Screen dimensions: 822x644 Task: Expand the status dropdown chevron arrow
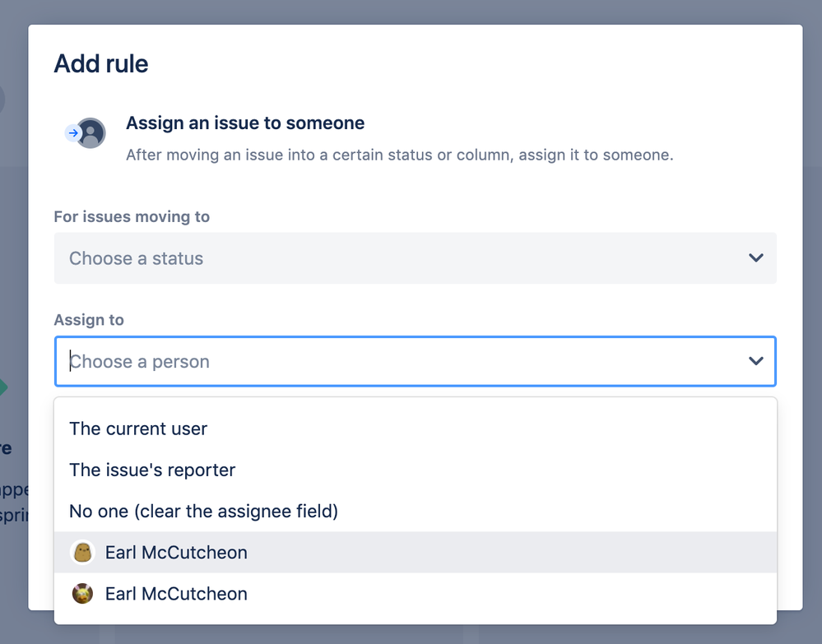[x=755, y=258]
